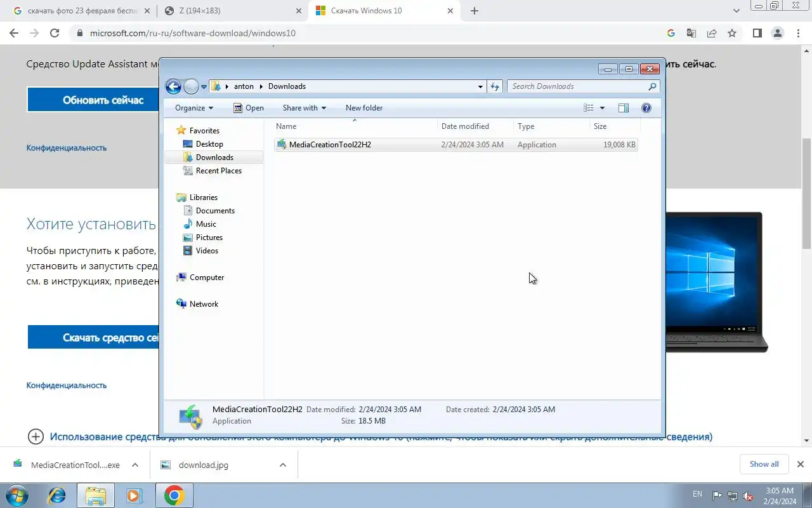The height and width of the screenshot is (508, 812).
Task: Click the Action Center flag tray icon
Action: [717, 496]
